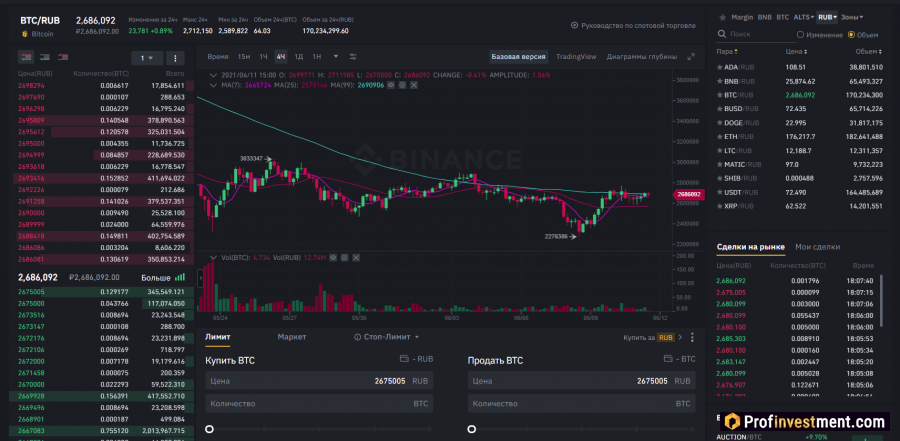
Task: Collapse the OHLC info line chevron
Action: [x=214, y=75]
